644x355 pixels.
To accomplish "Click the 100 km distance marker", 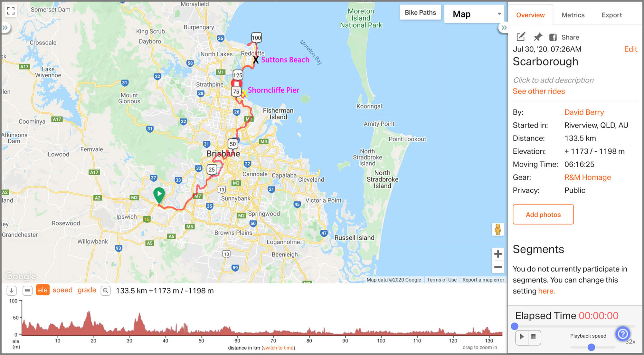I will pos(256,38).
